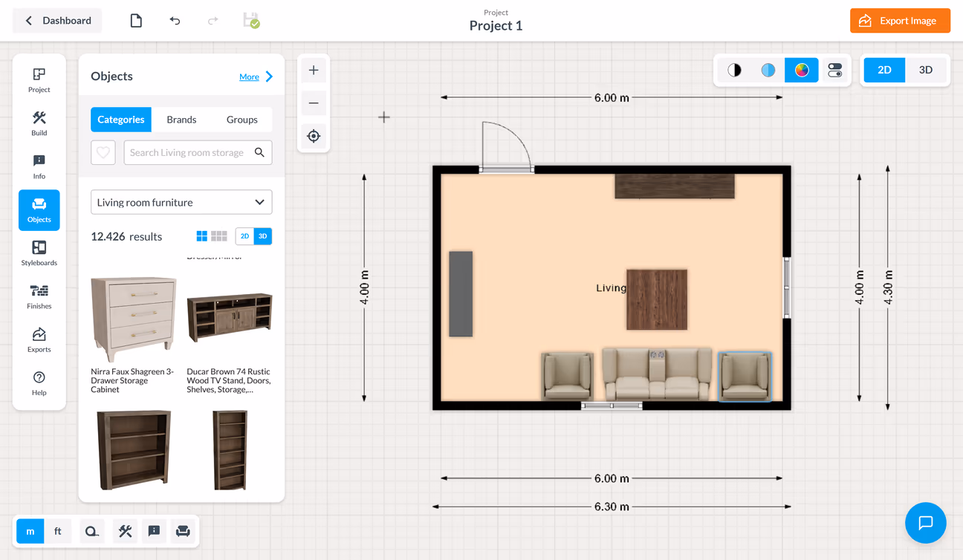Select full color display mode

[x=802, y=70]
